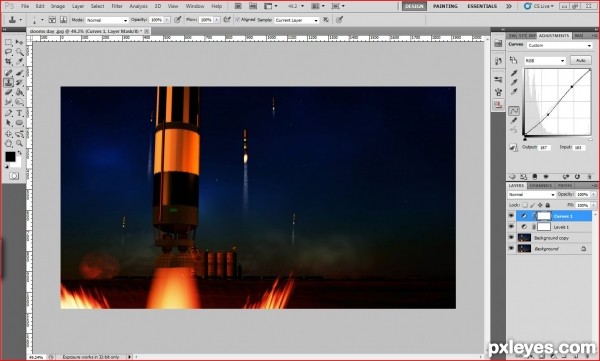Screen dimensions: 600x361
Task: Open the Filter menu
Action: [117, 6]
